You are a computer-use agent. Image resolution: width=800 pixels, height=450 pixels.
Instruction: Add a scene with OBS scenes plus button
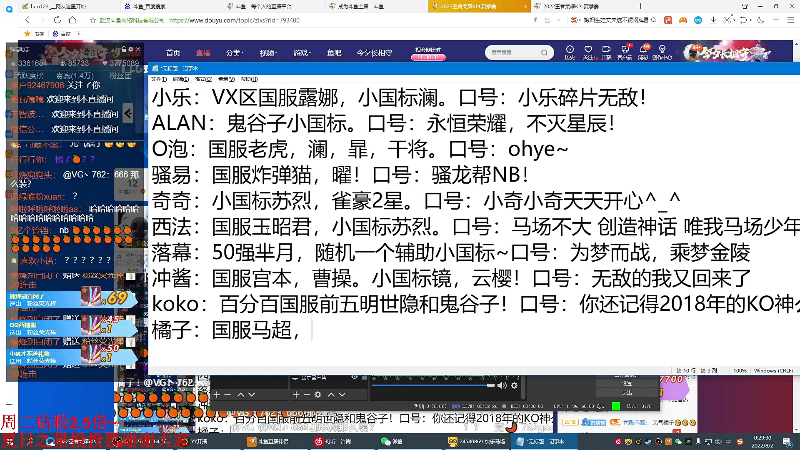217,394
